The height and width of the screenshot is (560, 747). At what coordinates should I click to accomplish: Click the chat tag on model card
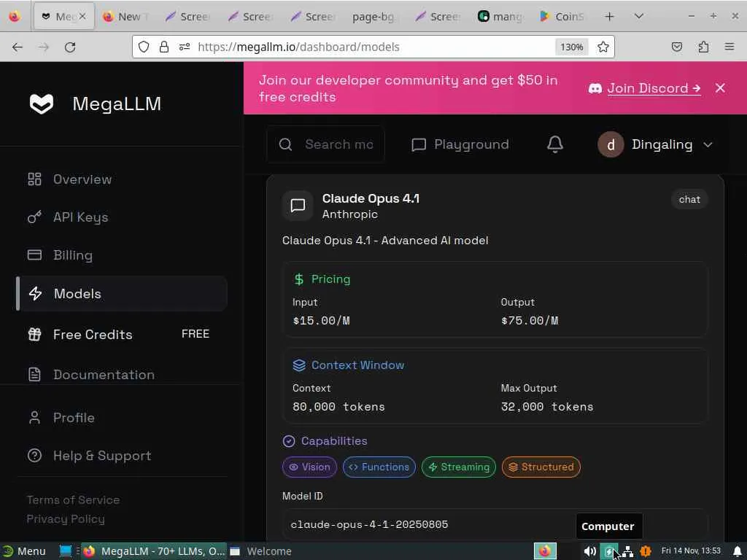[x=689, y=200]
